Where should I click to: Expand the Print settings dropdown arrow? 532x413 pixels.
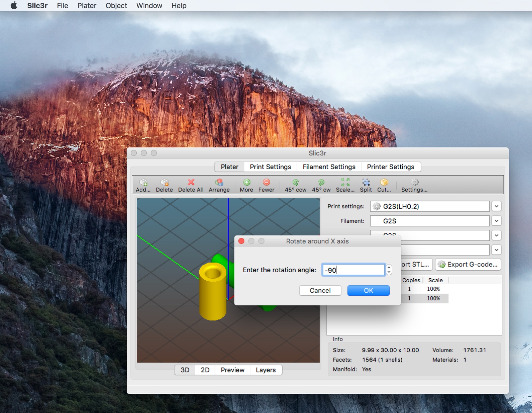496,206
